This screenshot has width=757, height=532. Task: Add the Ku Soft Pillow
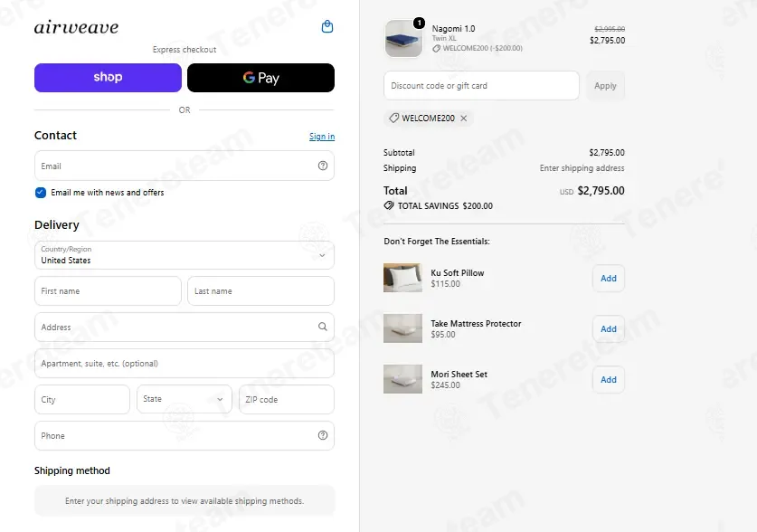tap(609, 278)
